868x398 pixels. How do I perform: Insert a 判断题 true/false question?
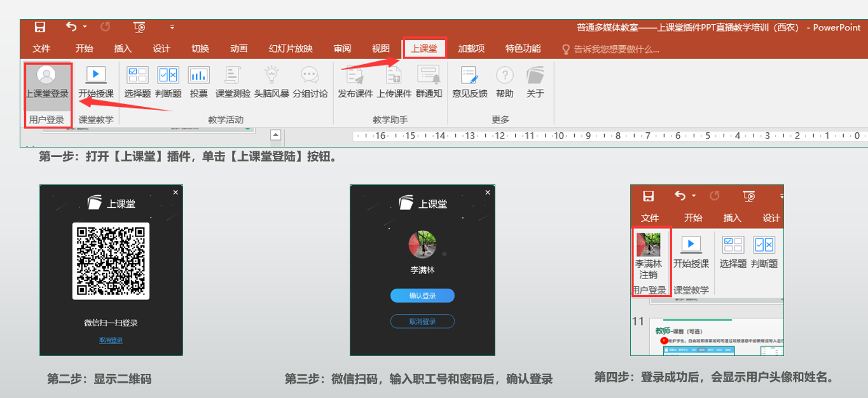(x=169, y=83)
